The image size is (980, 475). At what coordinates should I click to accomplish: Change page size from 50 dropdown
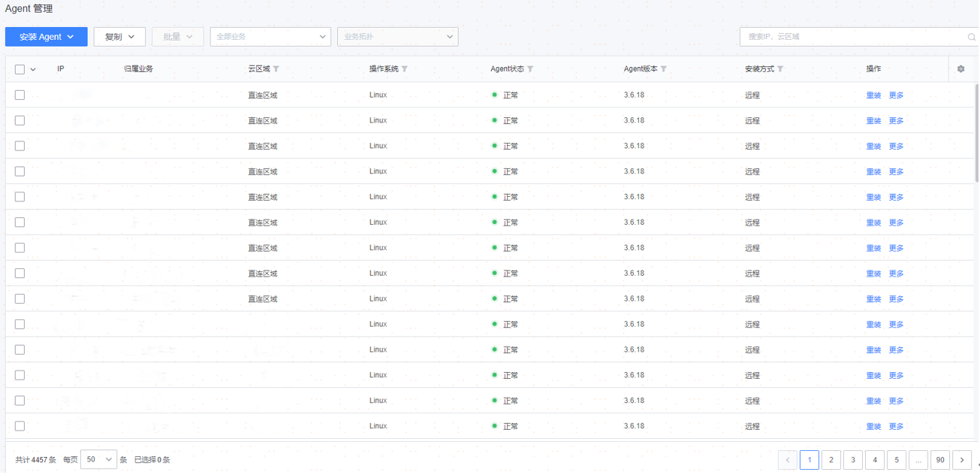point(99,459)
